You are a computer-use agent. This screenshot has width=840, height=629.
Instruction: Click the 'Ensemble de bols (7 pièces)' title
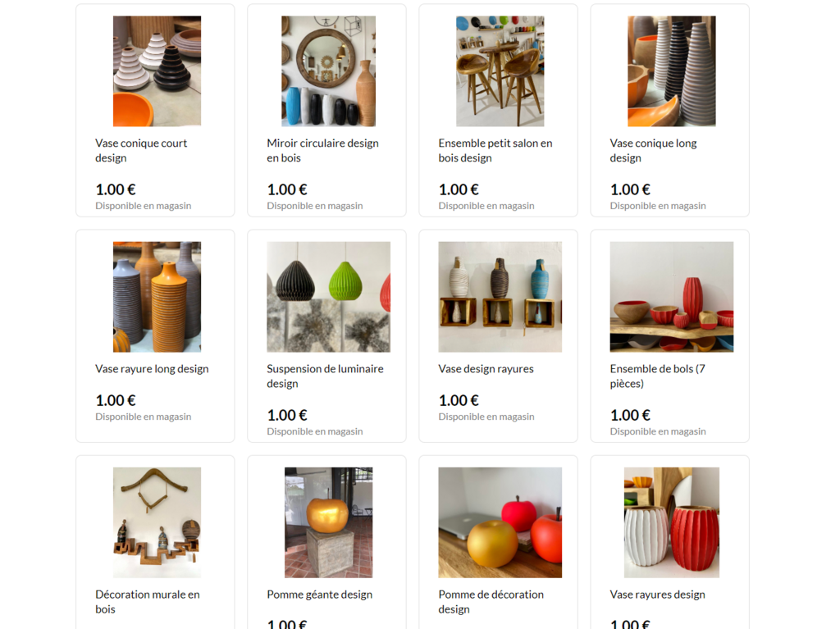pyautogui.click(x=657, y=376)
